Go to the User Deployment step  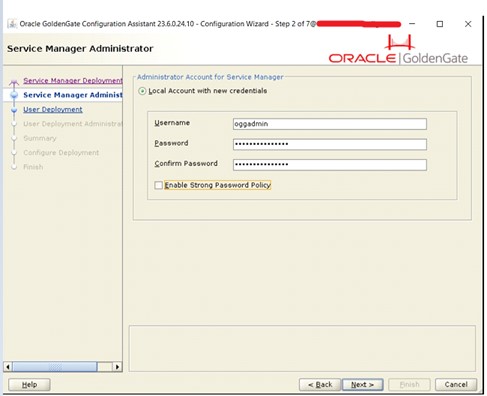click(x=53, y=109)
